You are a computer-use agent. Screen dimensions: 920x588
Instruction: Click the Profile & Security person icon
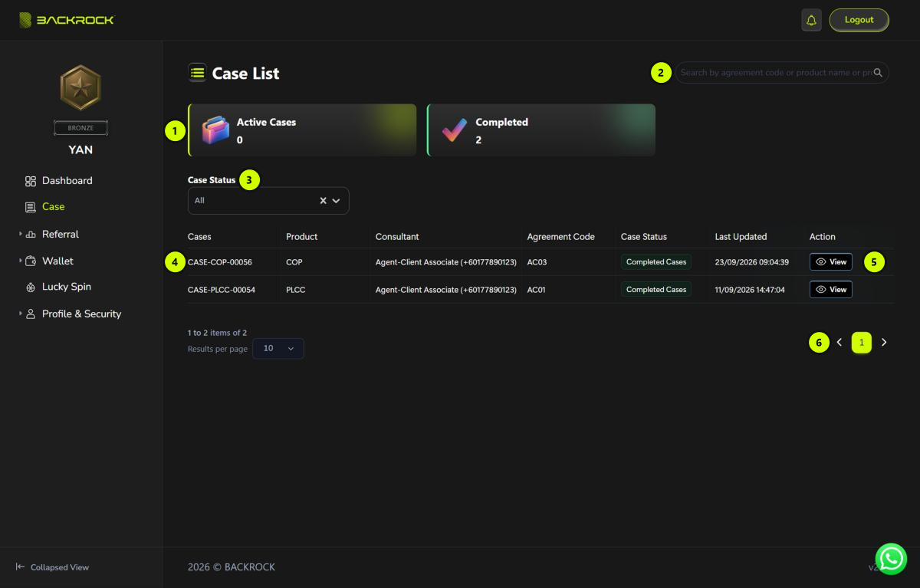31,314
